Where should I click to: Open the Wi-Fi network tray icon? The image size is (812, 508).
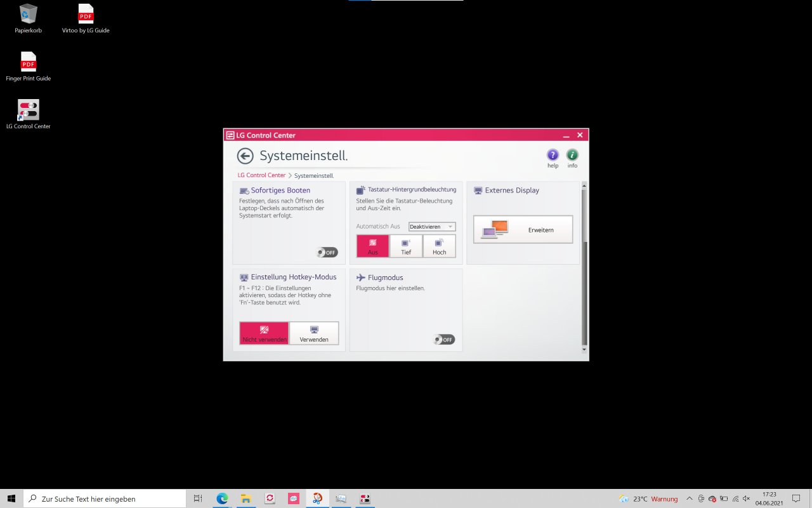(735, 498)
